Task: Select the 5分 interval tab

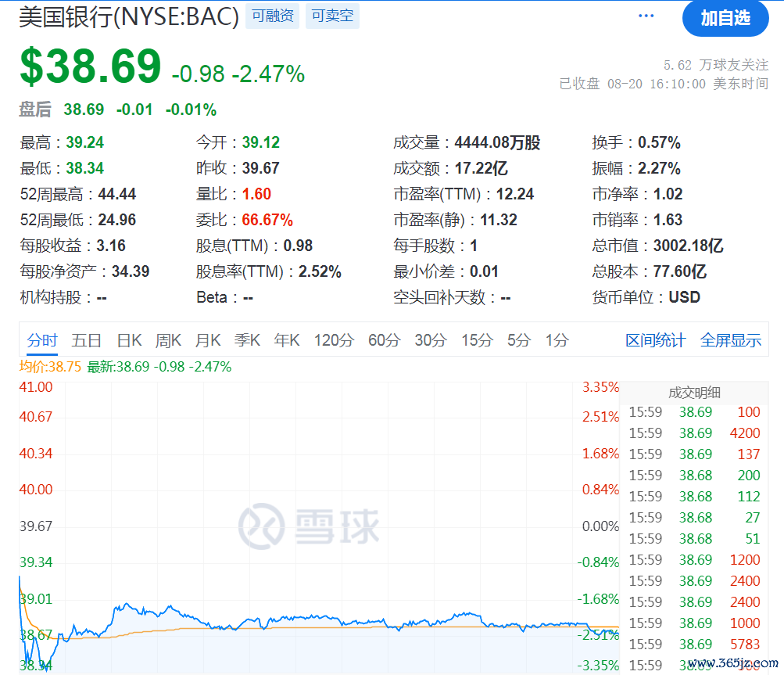Action: coord(519,341)
